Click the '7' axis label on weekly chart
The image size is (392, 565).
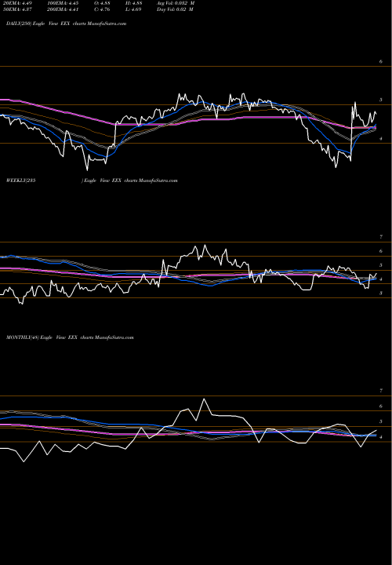(381, 237)
